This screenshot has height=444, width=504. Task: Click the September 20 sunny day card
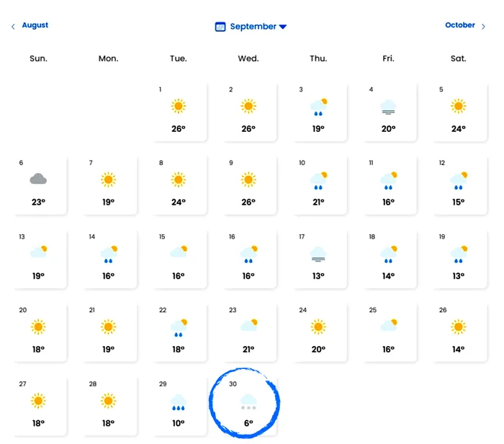[40, 333]
